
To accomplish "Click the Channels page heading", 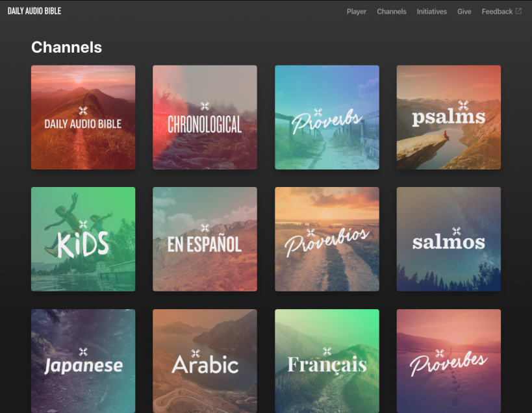I will click(x=66, y=47).
